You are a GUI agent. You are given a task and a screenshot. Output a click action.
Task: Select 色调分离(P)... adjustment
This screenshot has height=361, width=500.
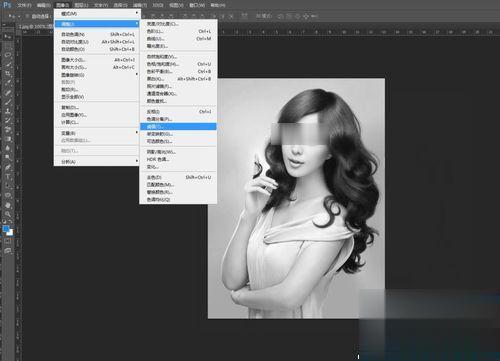[178, 119]
